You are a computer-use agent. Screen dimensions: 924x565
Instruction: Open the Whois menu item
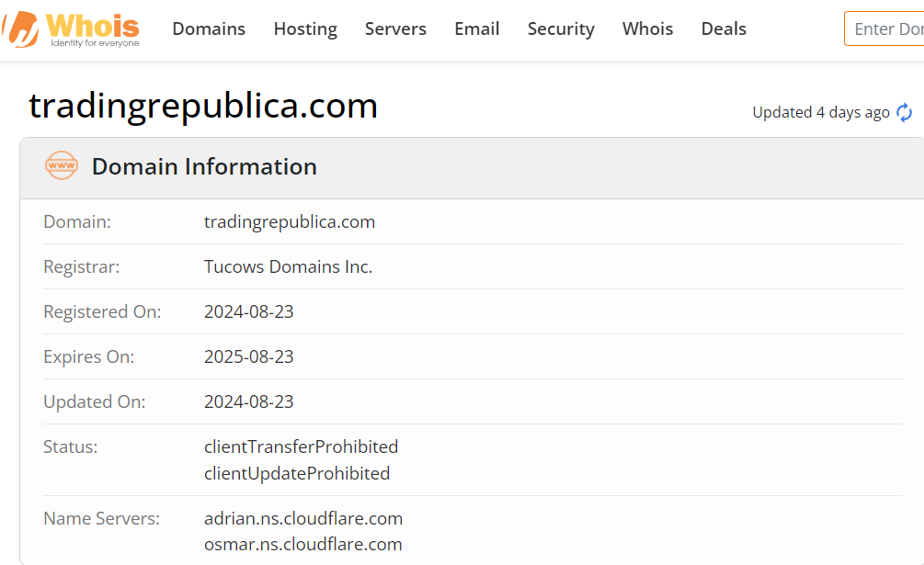[647, 28]
